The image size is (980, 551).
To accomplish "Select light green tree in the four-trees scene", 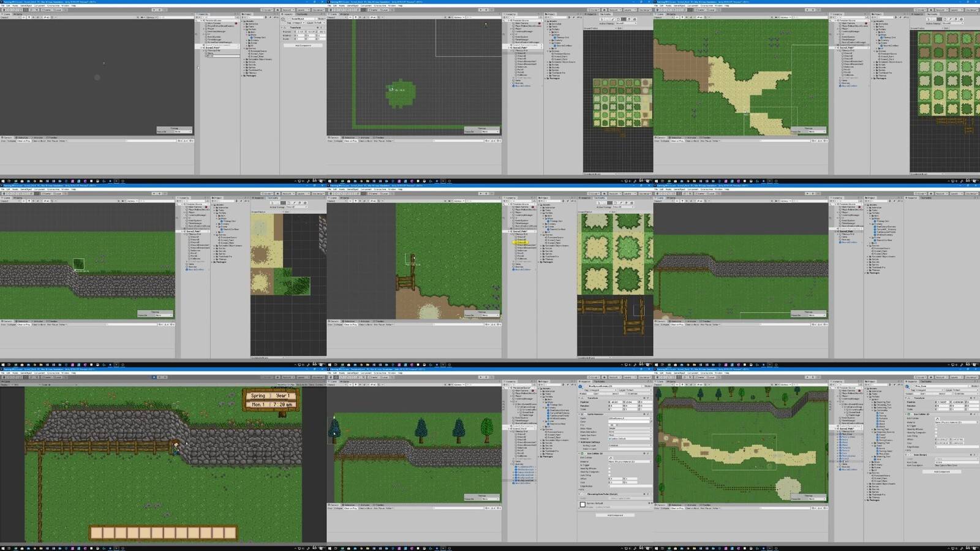I will coord(487,429).
